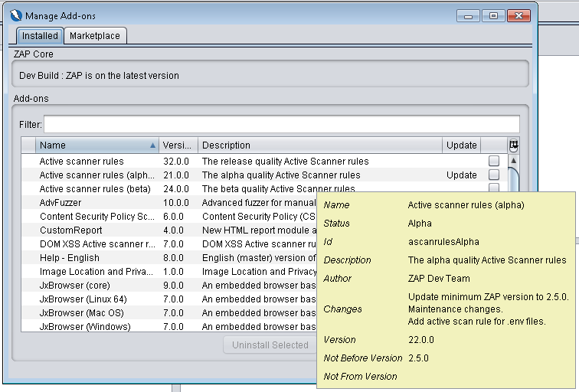This screenshot has width=579, height=392.
Task: Select DOM XSS Active scanner r... row
Action: 168,244
